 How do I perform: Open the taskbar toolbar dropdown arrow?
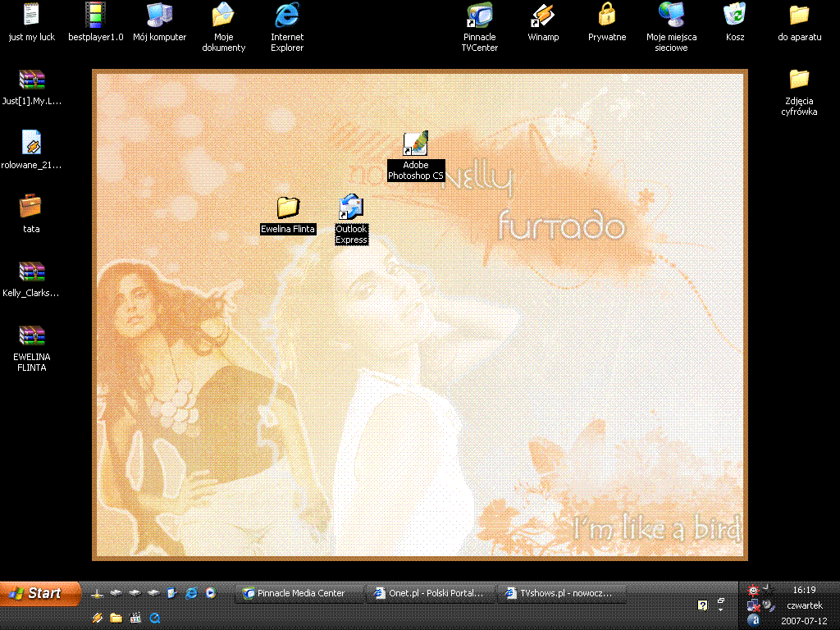[x=720, y=610]
